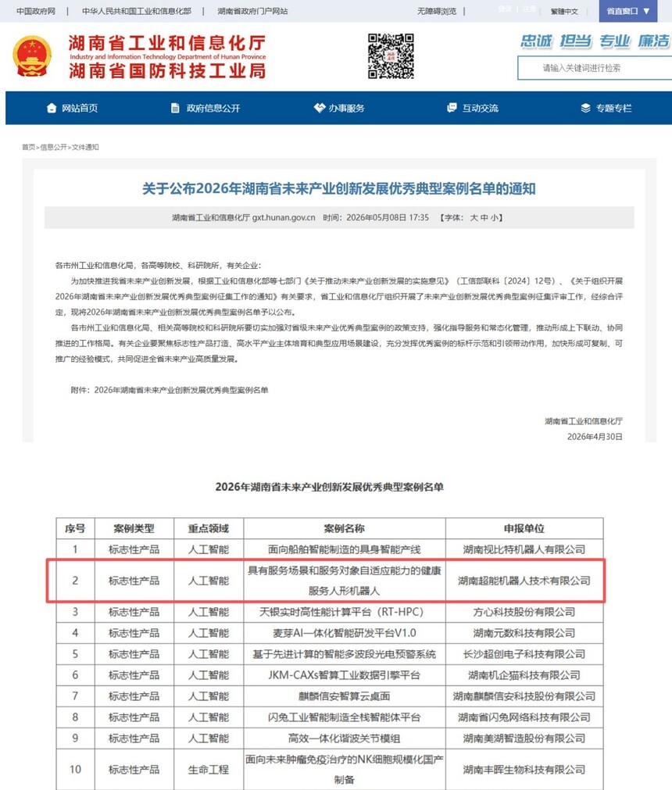Focus the keyword search box
The image size is (672, 790).
[595, 68]
